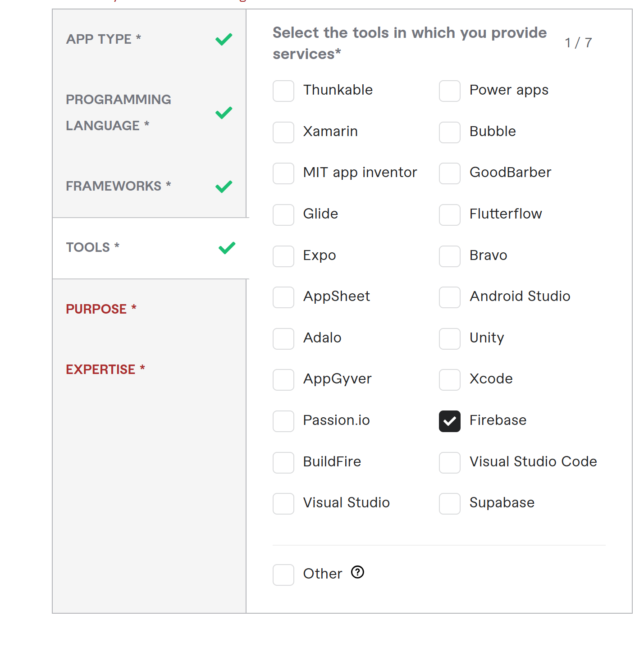
Task: Click the help icon next to Other
Action: (357, 572)
